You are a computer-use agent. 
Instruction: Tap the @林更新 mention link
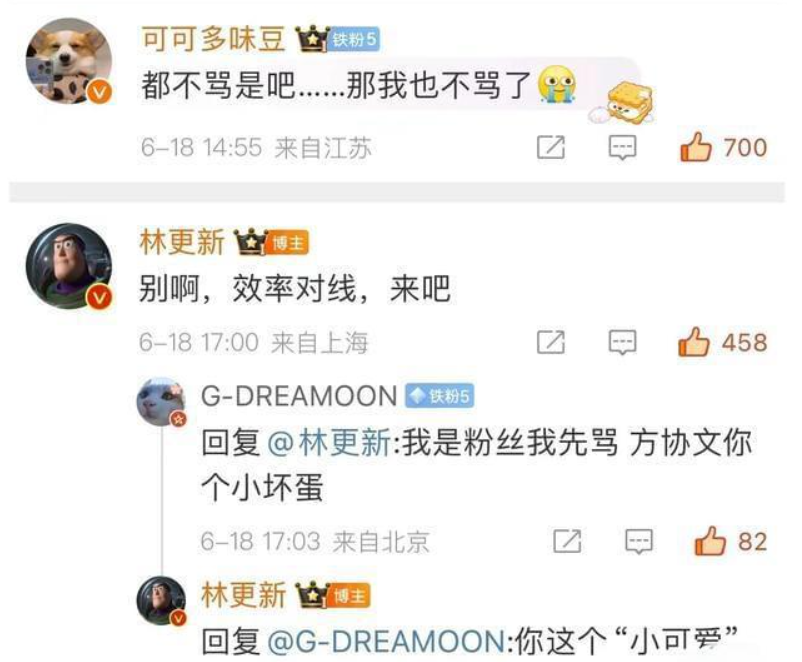tap(329, 443)
